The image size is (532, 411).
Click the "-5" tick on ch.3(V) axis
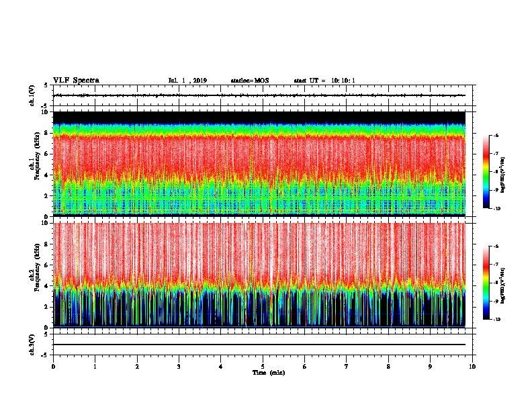pyautogui.click(x=45, y=355)
